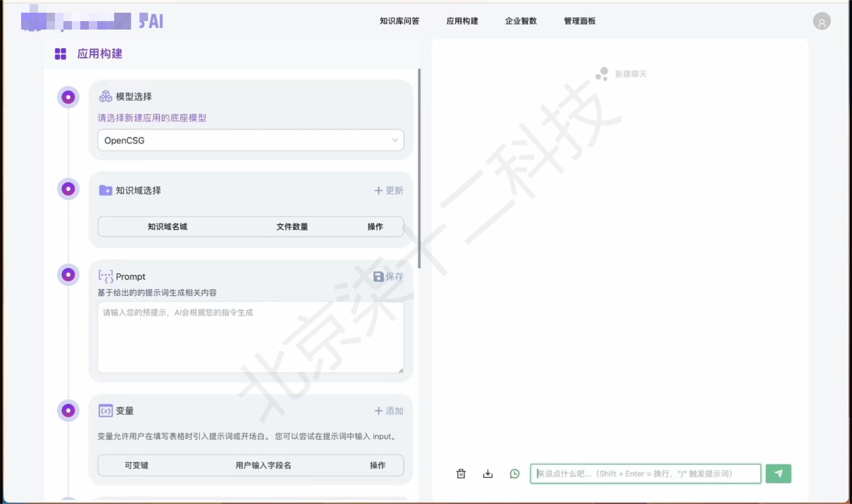Select the Prompt step circle marker

tap(68, 275)
